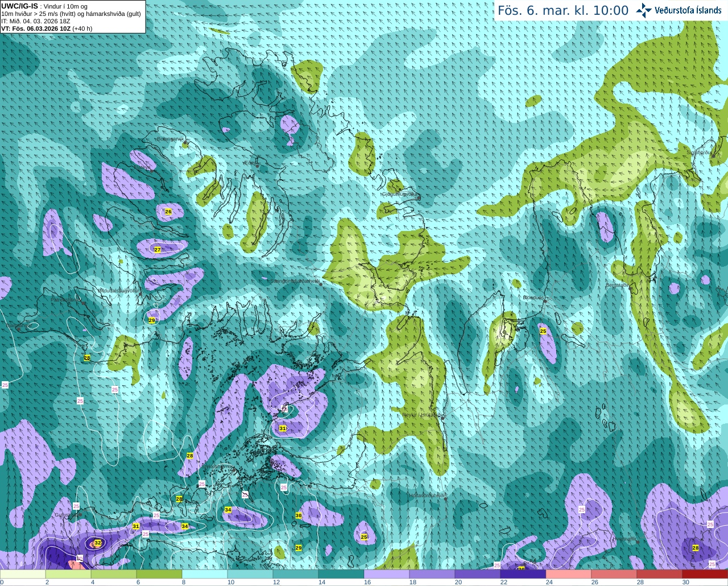Click the Æðey station label
The width and height of the screenshot is (728, 586).
250,163
